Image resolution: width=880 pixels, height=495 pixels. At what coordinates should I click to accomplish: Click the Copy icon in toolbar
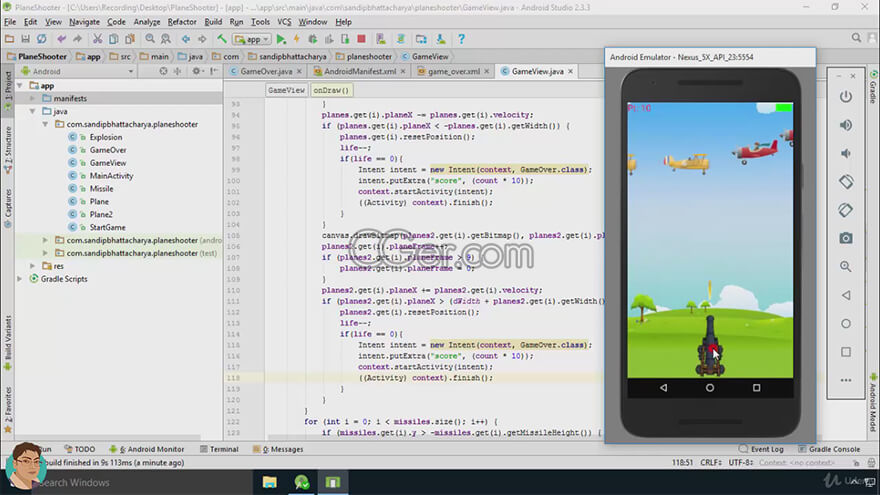click(113, 39)
